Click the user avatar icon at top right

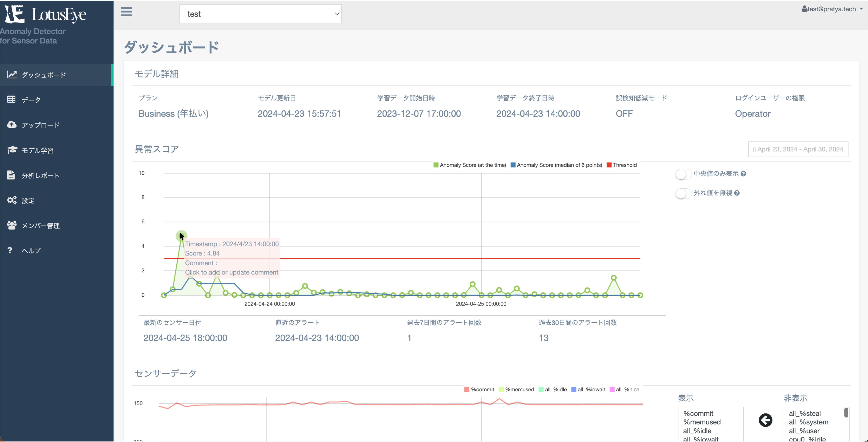[804, 9]
